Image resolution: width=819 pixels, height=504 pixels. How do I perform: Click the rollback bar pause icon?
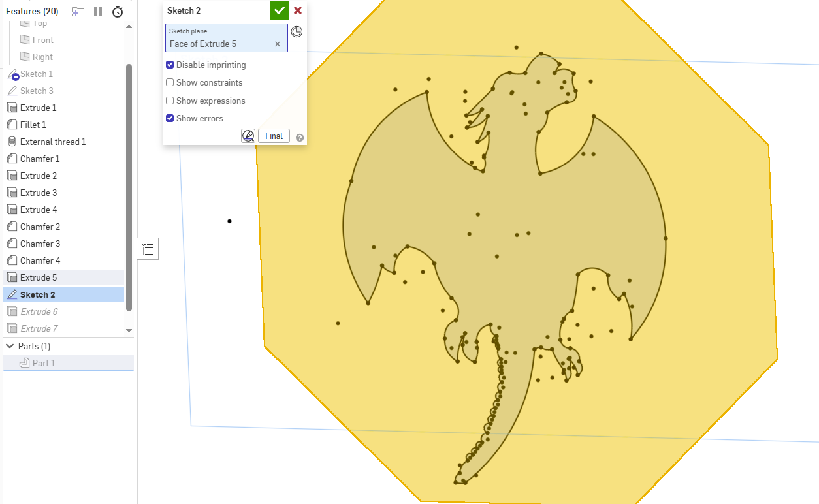click(98, 12)
